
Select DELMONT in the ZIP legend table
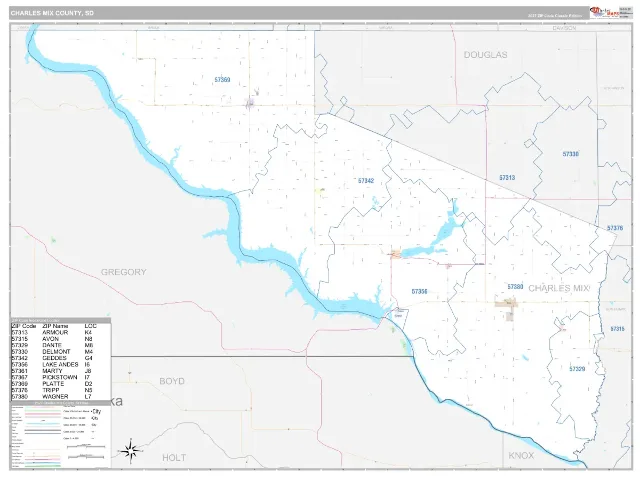tap(56, 352)
